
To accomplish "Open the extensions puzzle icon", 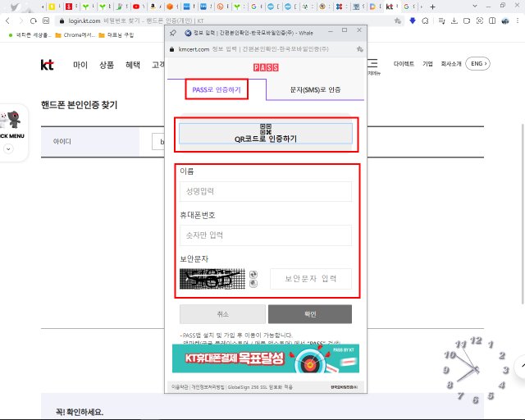I will 425,21.
